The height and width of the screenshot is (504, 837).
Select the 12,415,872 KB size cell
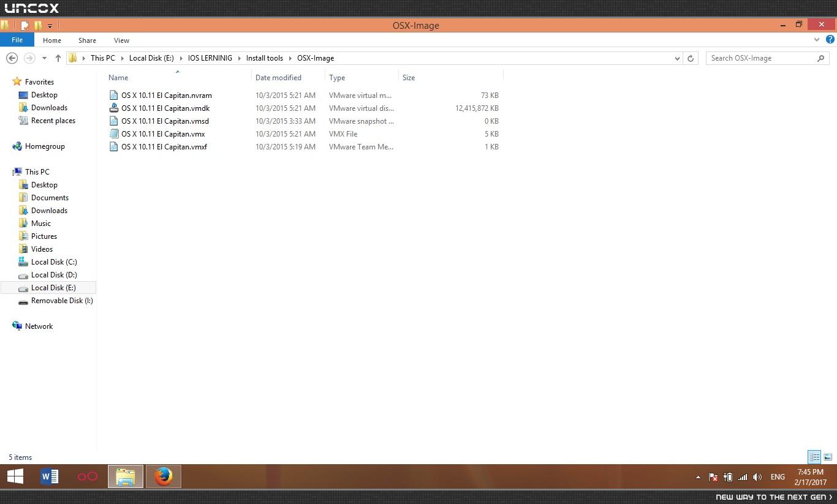(x=477, y=108)
